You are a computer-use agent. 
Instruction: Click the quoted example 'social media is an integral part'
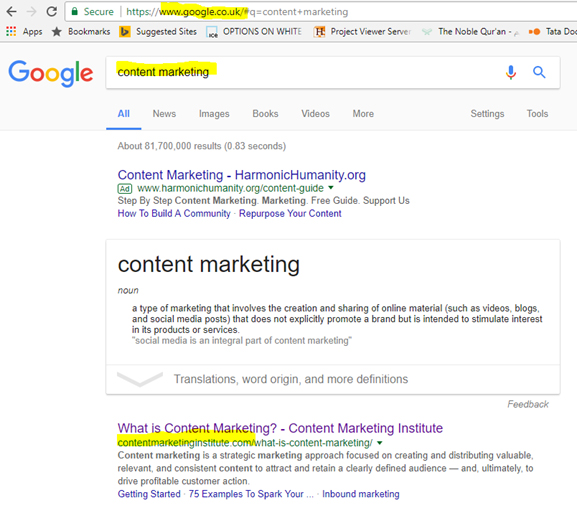pos(242,341)
